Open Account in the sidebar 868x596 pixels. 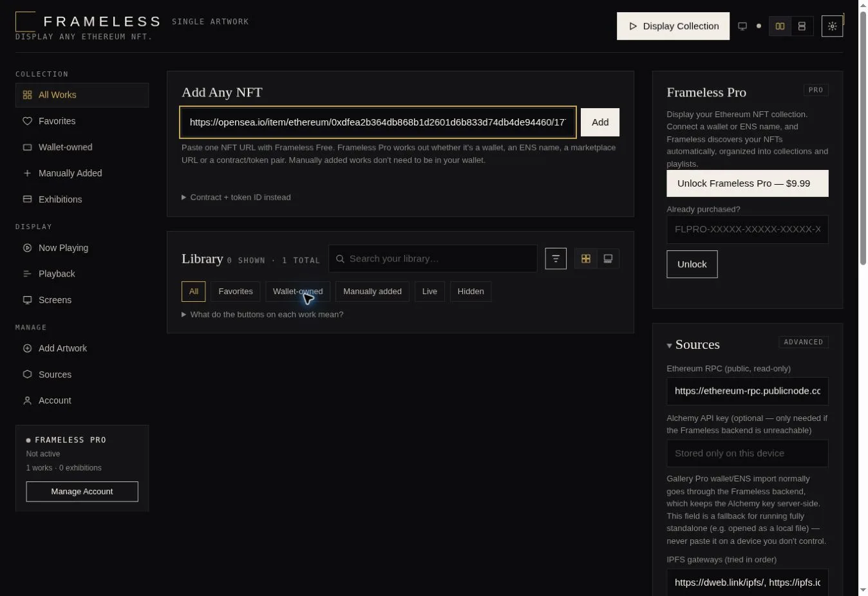[82, 400]
